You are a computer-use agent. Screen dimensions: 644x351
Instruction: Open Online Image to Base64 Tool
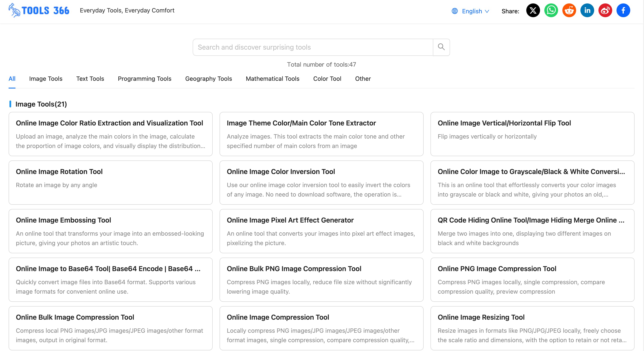tap(110, 279)
